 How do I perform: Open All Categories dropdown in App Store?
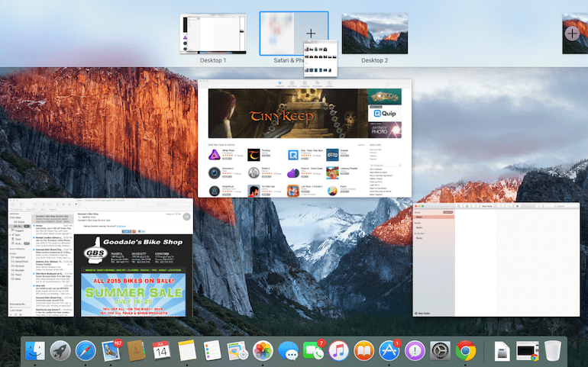click(385, 166)
